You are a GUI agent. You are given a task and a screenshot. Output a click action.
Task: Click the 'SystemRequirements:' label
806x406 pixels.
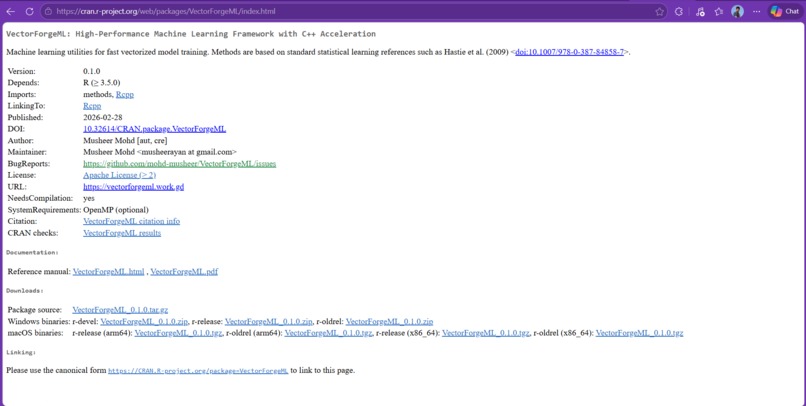[x=44, y=210]
